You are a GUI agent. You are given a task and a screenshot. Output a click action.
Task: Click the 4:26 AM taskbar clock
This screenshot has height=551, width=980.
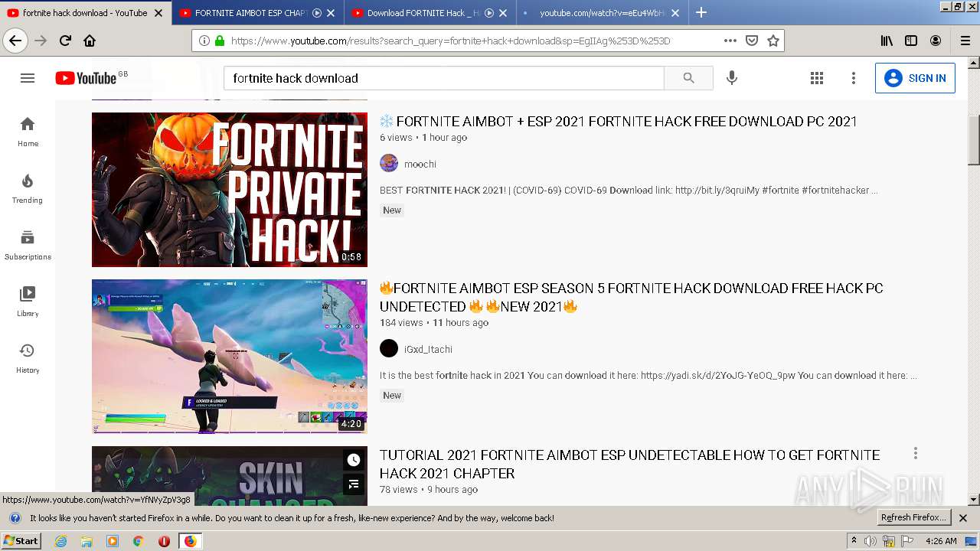tap(941, 541)
